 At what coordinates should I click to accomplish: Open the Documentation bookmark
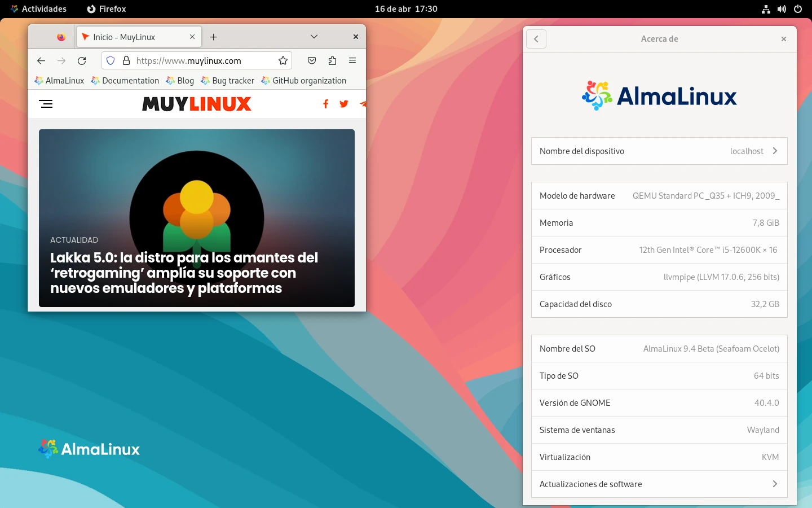(x=125, y=81)
